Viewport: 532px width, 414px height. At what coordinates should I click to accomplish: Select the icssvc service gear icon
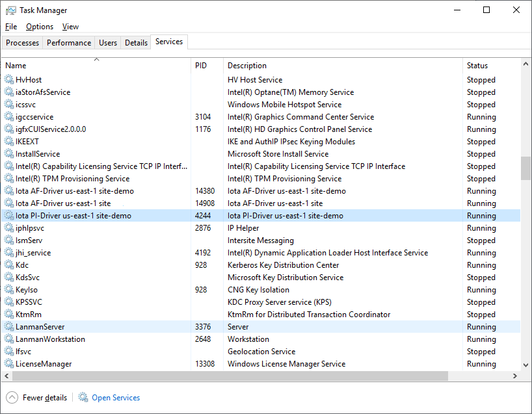coord(9,105)
